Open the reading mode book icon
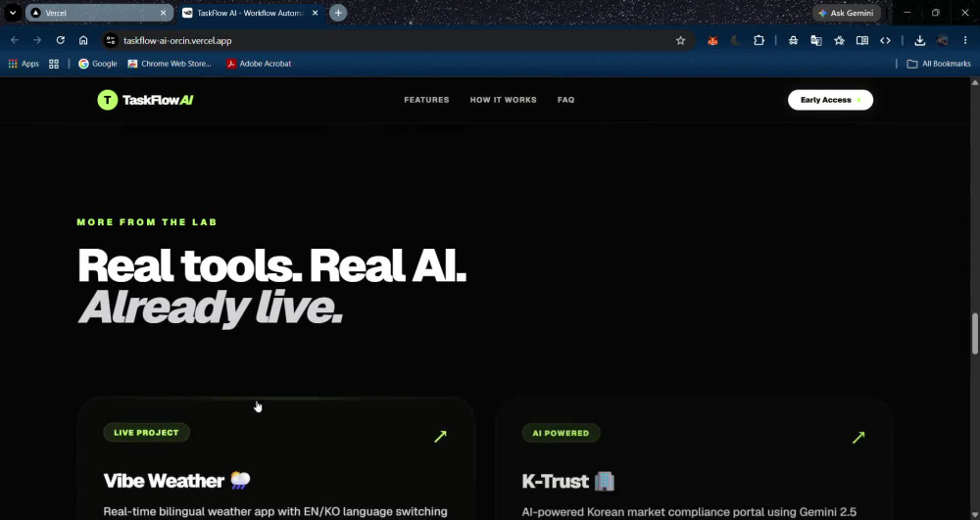 pos(861,40)
